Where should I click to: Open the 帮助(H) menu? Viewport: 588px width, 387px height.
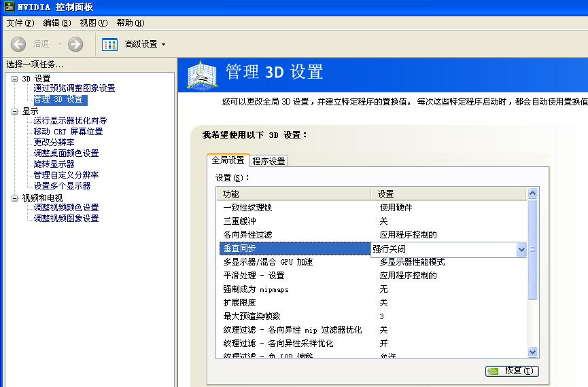(130, 23)
